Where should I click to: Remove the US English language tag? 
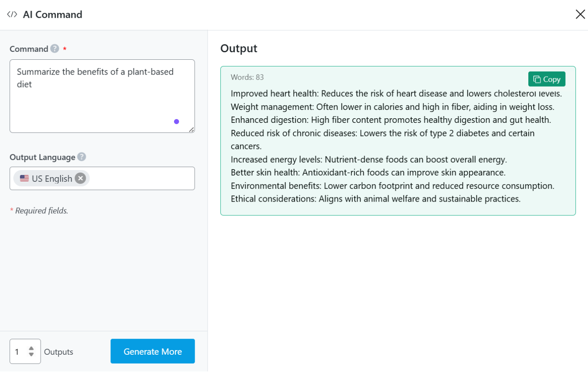pyautogui.click(x=80, y=178)
